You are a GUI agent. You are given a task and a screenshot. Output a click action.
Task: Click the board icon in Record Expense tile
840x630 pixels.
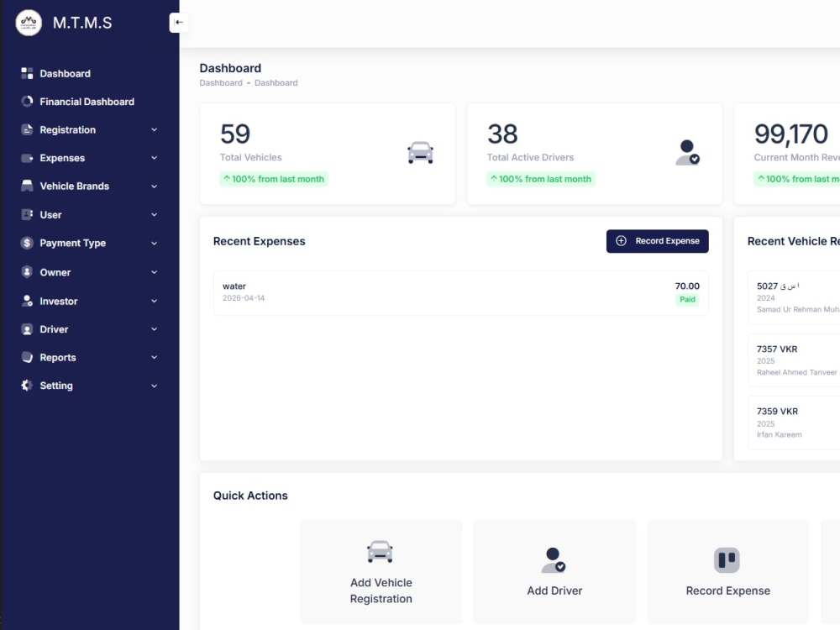[x=727, y=559]
